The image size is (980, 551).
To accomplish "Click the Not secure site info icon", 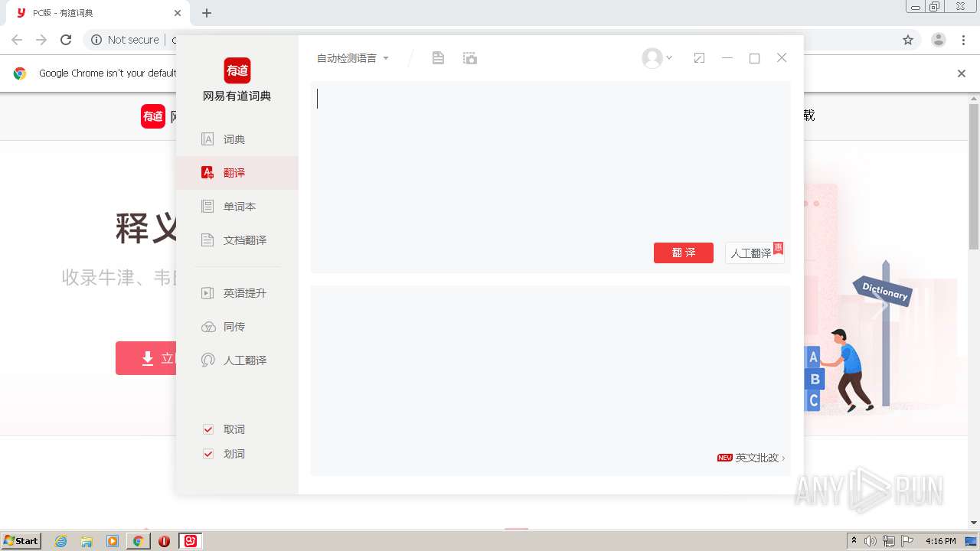I will click(96, 40).
